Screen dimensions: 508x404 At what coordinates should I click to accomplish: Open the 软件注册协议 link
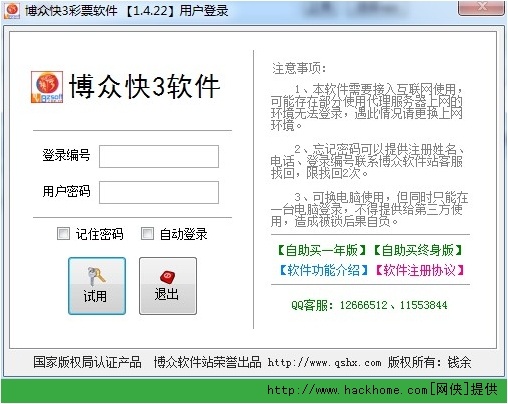[x=420, y=270]
